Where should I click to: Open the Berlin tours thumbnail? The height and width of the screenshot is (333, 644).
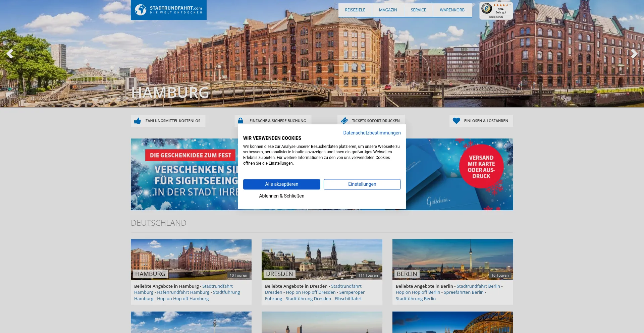pos(452,259)
